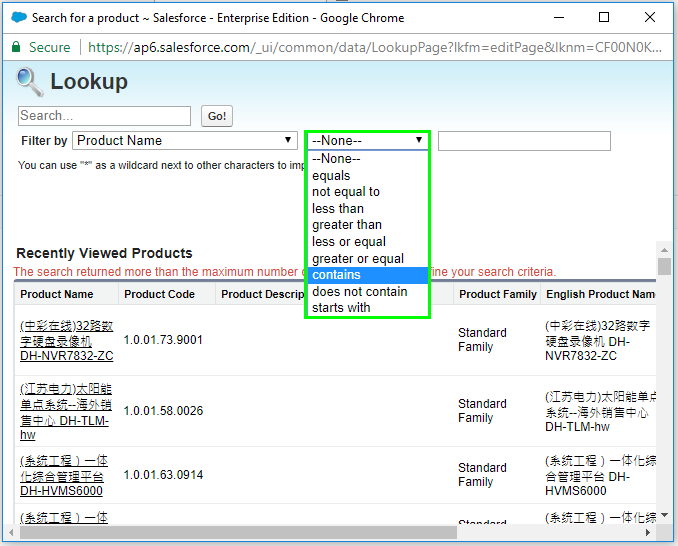
Task: Click Standard Family in DH-NVR7832-ZC row
Action: [x=482, y=340]
